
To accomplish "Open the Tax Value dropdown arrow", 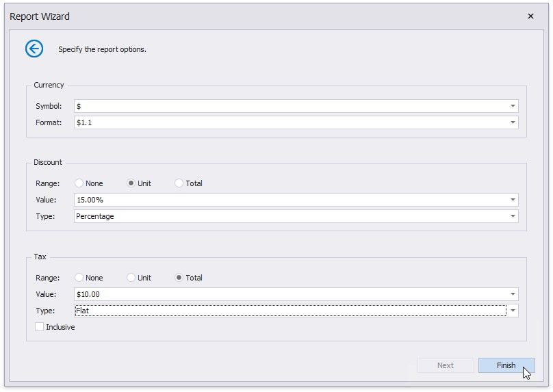I will [x=512, y=294].
